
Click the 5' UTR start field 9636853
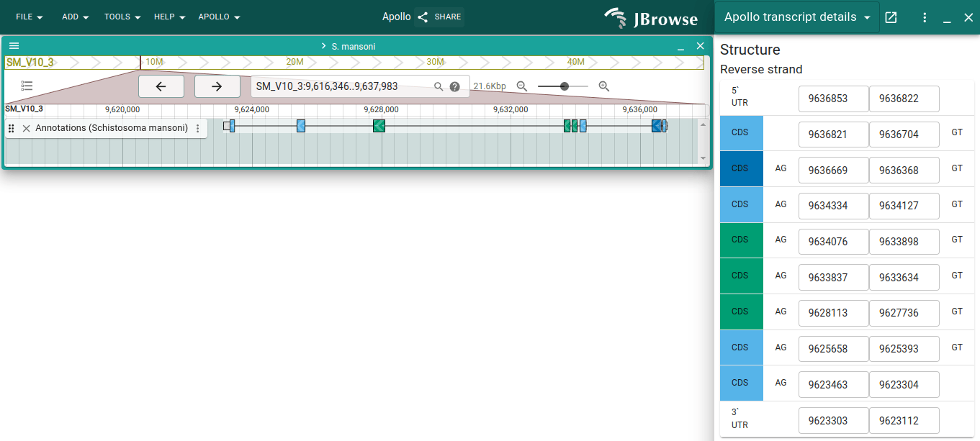tap(833, 99)
